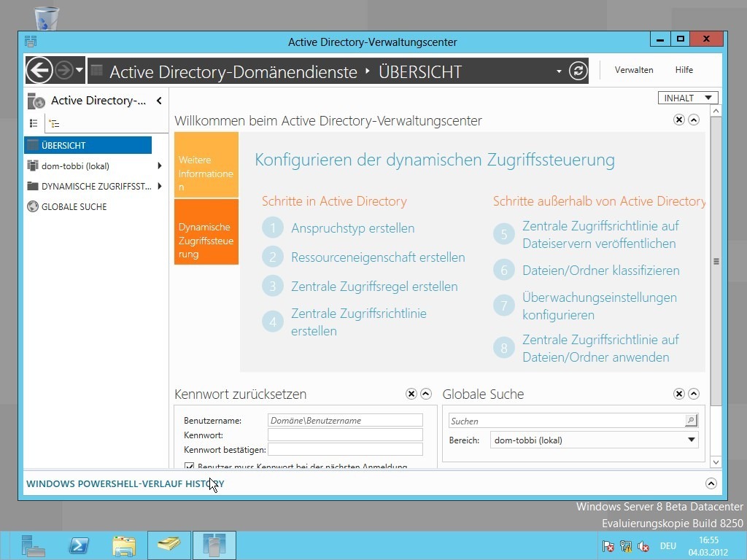Collapse the Willkommen welcome section
747x560 pixels.
point(694,120)
